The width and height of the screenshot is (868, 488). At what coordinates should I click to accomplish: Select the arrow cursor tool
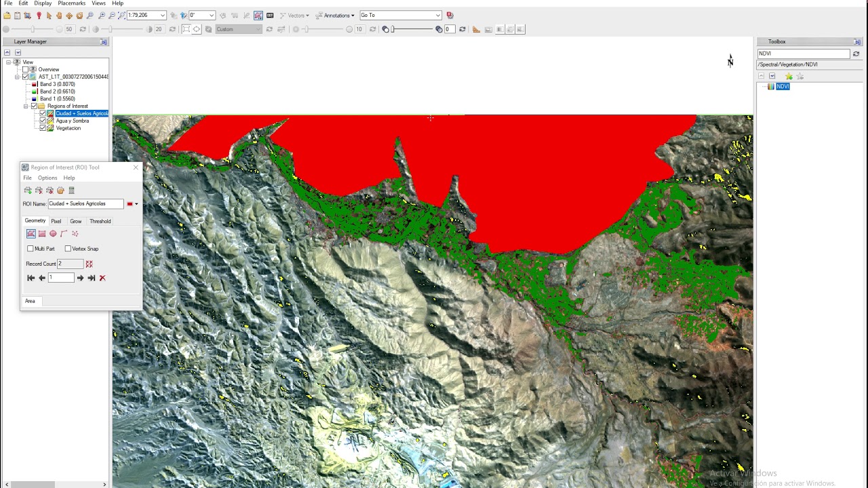click(x=49, y=16)
